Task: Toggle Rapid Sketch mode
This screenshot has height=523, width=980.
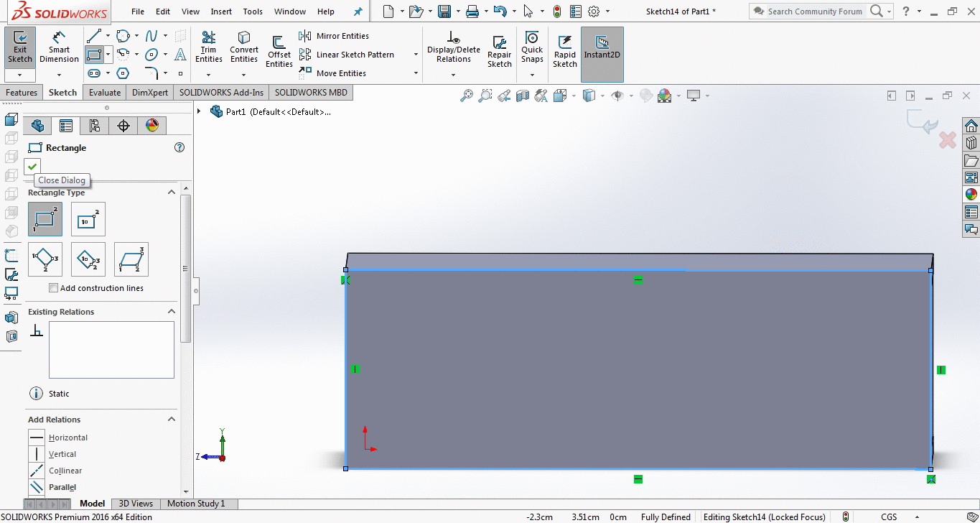Action: 565,51
